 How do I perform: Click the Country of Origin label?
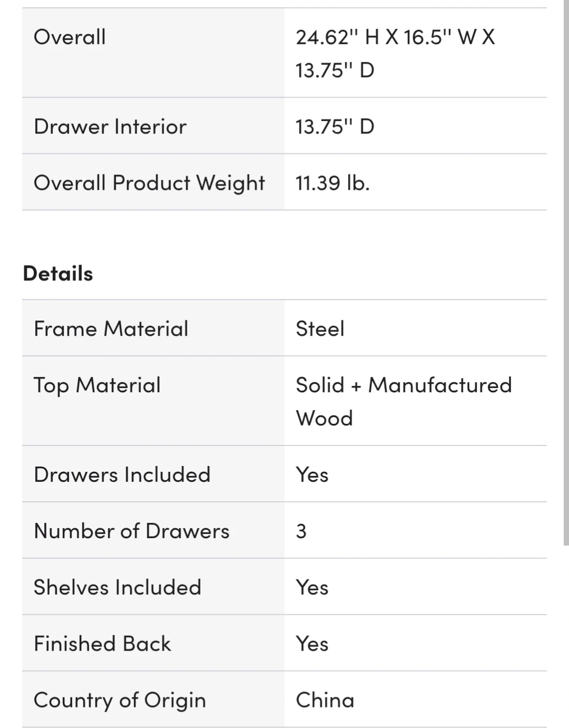120,700
